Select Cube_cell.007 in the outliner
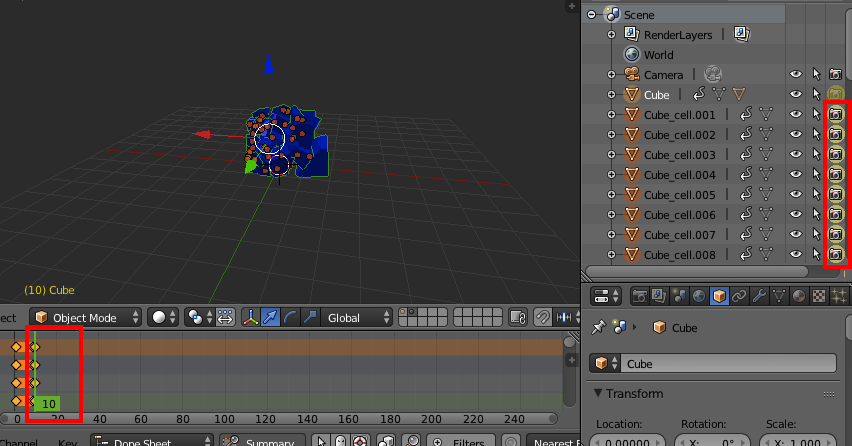The image size is (852, 446). click(x=679, y=235)
